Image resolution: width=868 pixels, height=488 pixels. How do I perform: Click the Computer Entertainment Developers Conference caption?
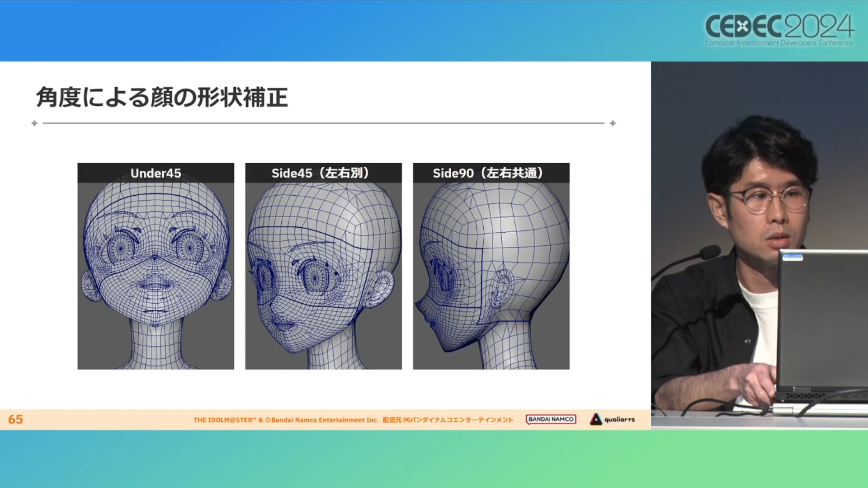coord(779,42)
